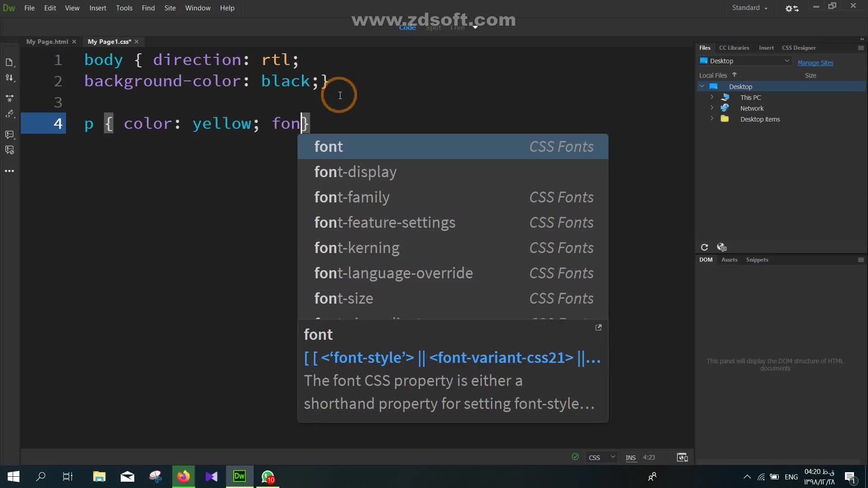
Task: Open the more tools ellipsis
Action: coord(9,171)
